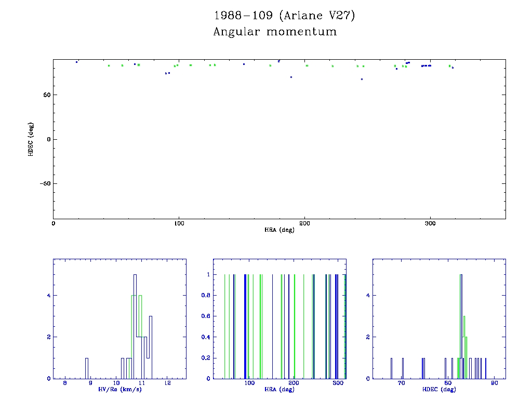This screenshot has width=532, height=399.
Task: Click the '1988-109 (Ariane V27)' plot title
Action: 284,16
